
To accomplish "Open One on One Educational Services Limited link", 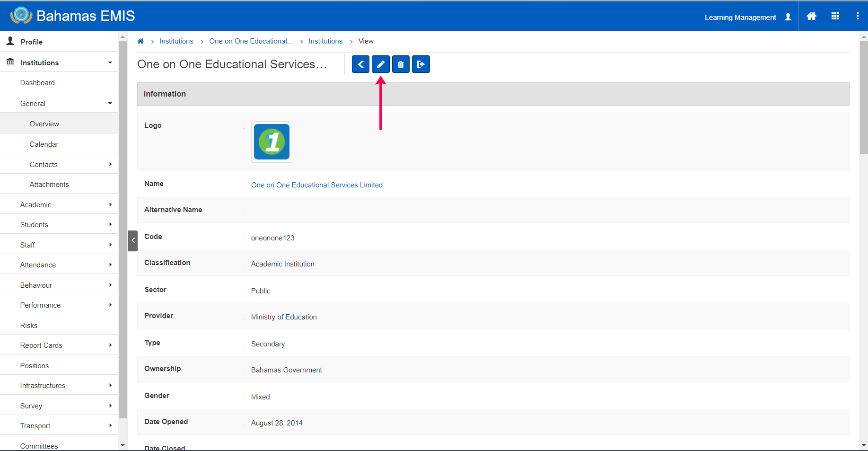I will pos(317,185).
